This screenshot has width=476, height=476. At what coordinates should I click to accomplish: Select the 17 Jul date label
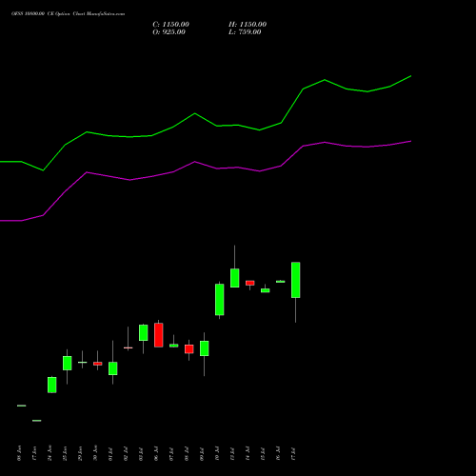[293, 454]
